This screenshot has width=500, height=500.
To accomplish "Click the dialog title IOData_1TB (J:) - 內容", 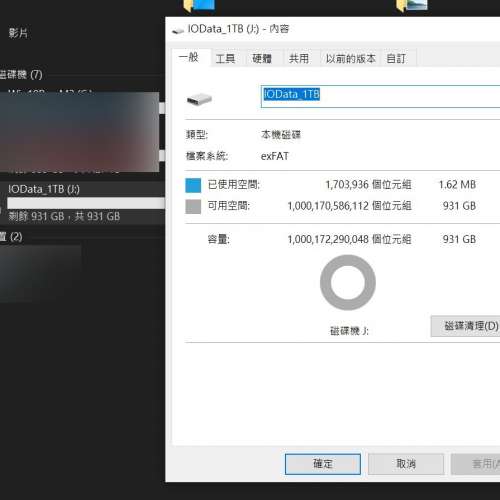I will click(x=238, y=29).
